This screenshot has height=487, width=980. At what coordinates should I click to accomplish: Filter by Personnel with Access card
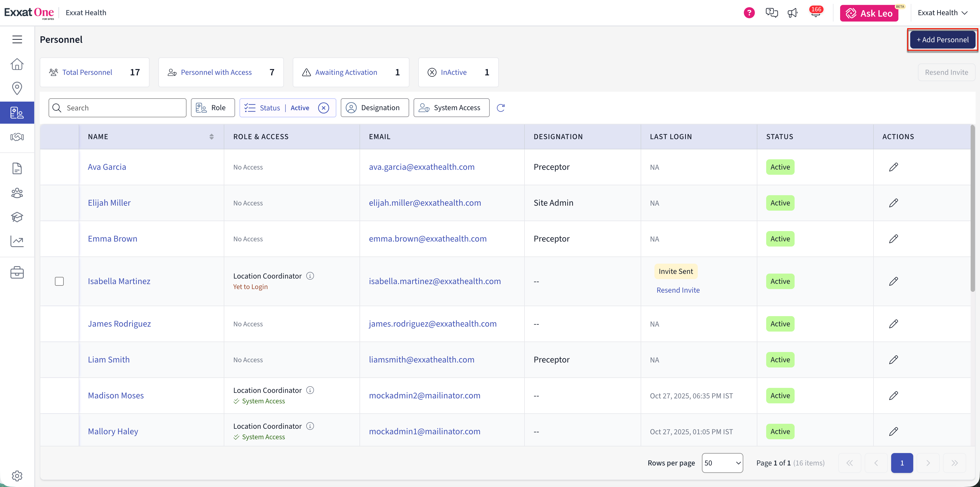[x=221, y=72]
